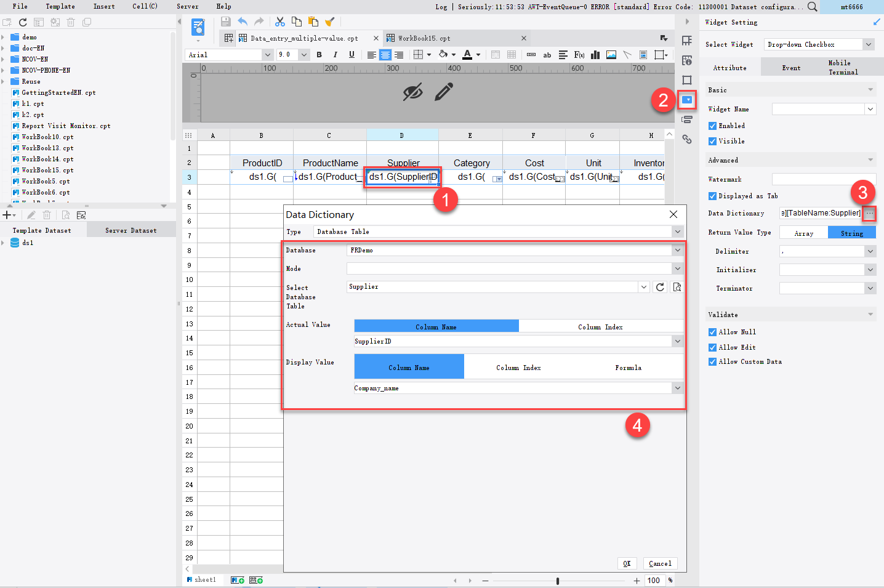Click the Watermark input field
This screenshot has width=884, height=588.
(x=824, y=179)
